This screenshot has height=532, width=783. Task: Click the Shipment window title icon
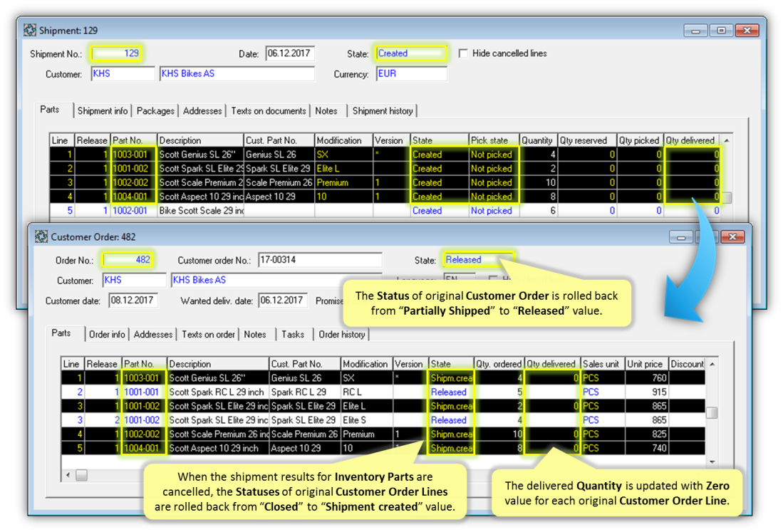[x=30, y=31]
